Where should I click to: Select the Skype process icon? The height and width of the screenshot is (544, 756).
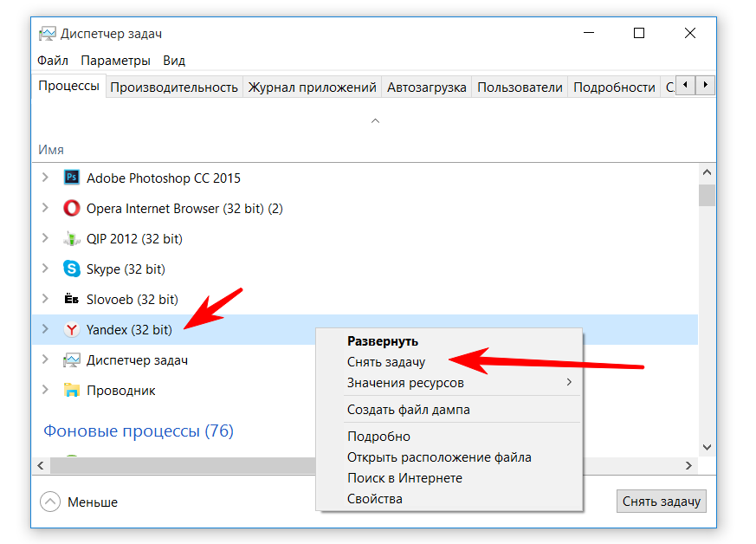pos(72,269)
